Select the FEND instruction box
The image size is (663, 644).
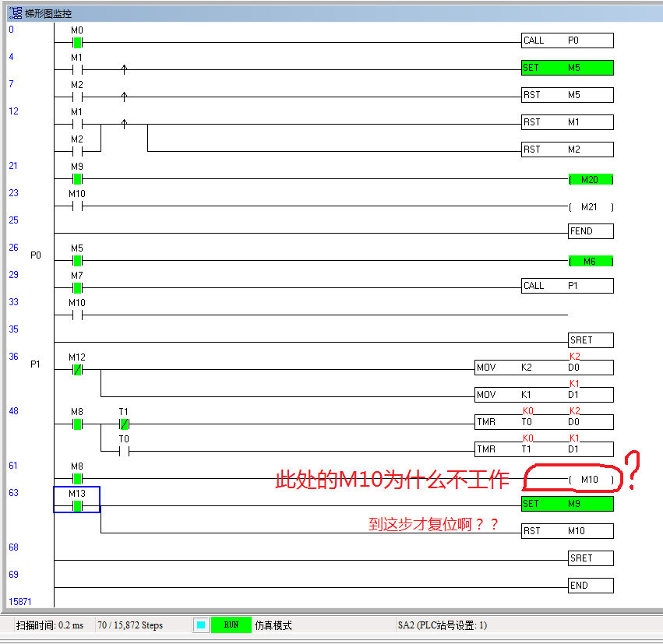590,231
